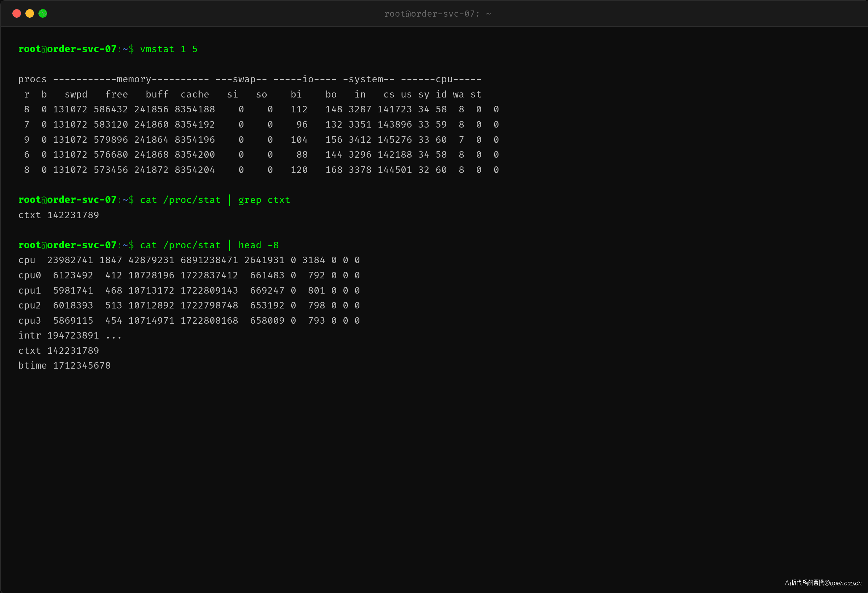Screen dimensions: 868x593
Task: Click the command text 'vmstat 1 5'
Action: click(169, 49)
